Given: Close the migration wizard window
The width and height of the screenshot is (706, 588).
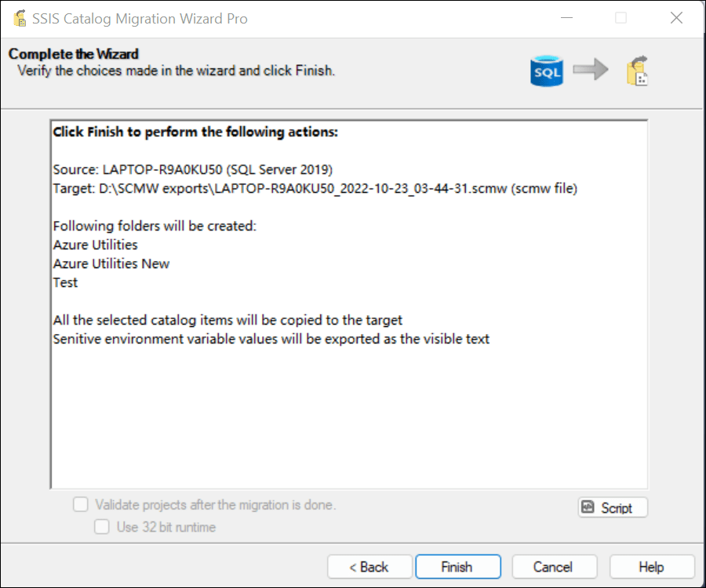Looking at the screenshot, I should pyautogui.click(x=676, y=18).
